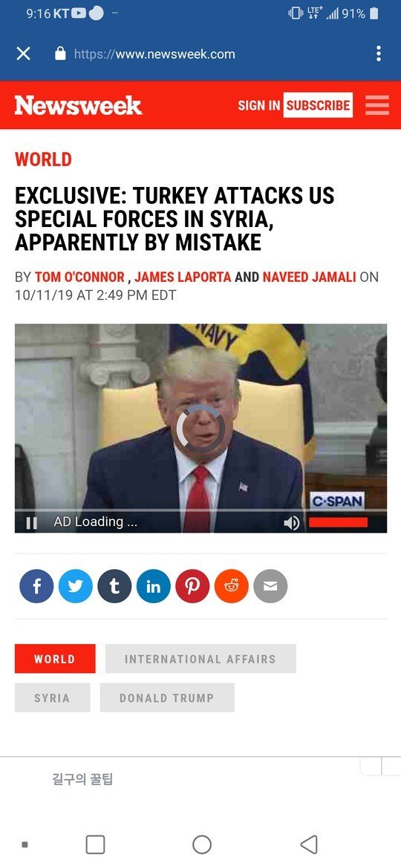Image resolution: width=401 pixels, height=868 pixels.
Task: Open the Newsweek hamburger menu
Action: point(377,105)
